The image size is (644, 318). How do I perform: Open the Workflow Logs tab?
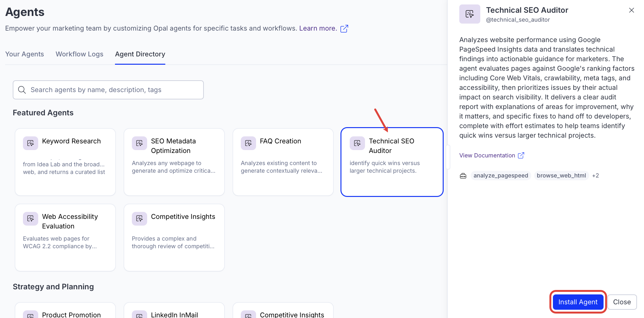[79, 54]
